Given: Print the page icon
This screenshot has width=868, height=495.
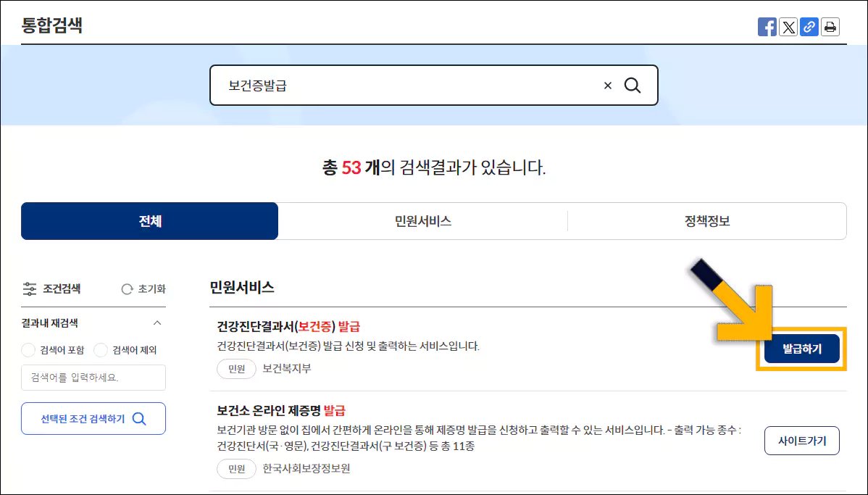Looking at the screenshot, I should [x=830, y=27].
